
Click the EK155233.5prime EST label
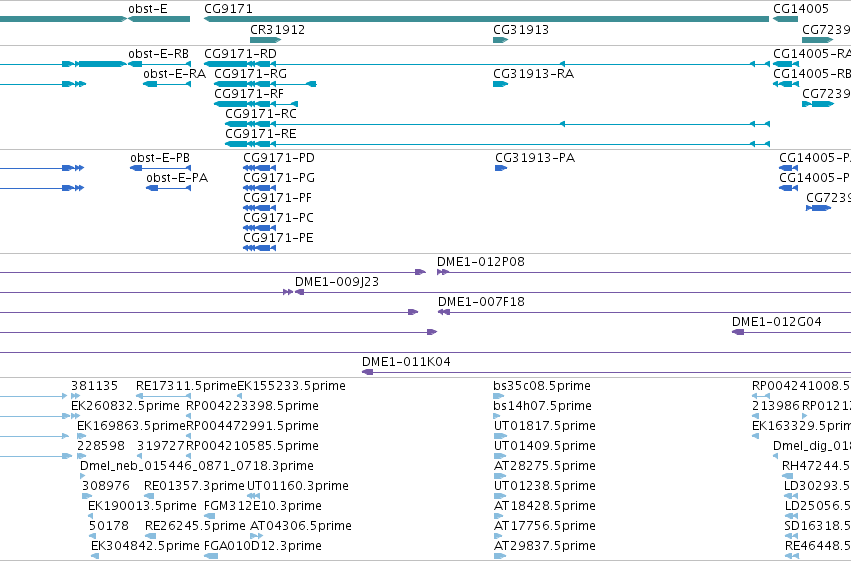click(291, 386)
